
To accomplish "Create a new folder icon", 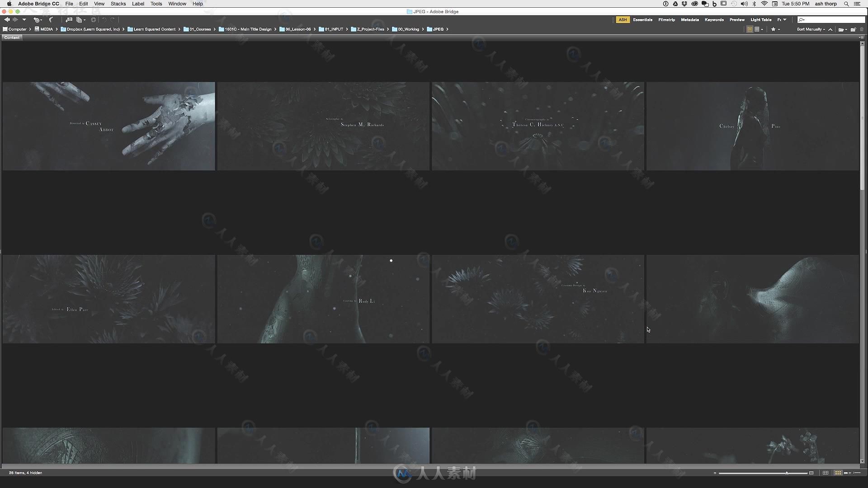I will point(854,29).
